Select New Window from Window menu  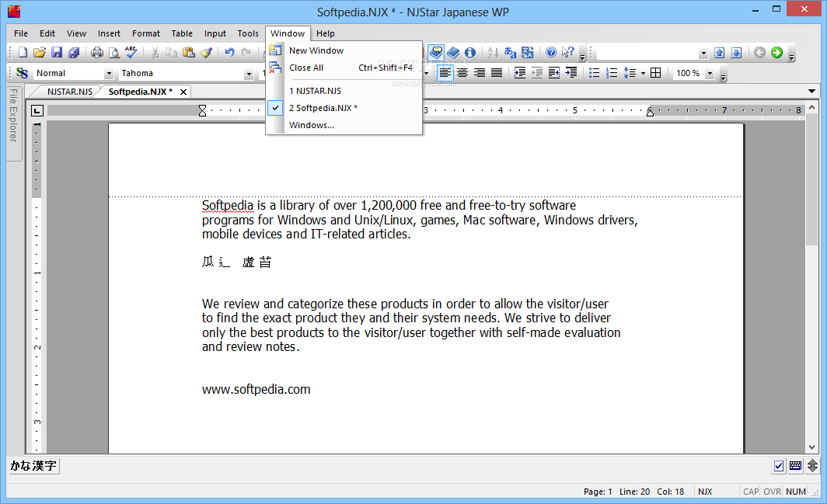[x=344, y=50]
